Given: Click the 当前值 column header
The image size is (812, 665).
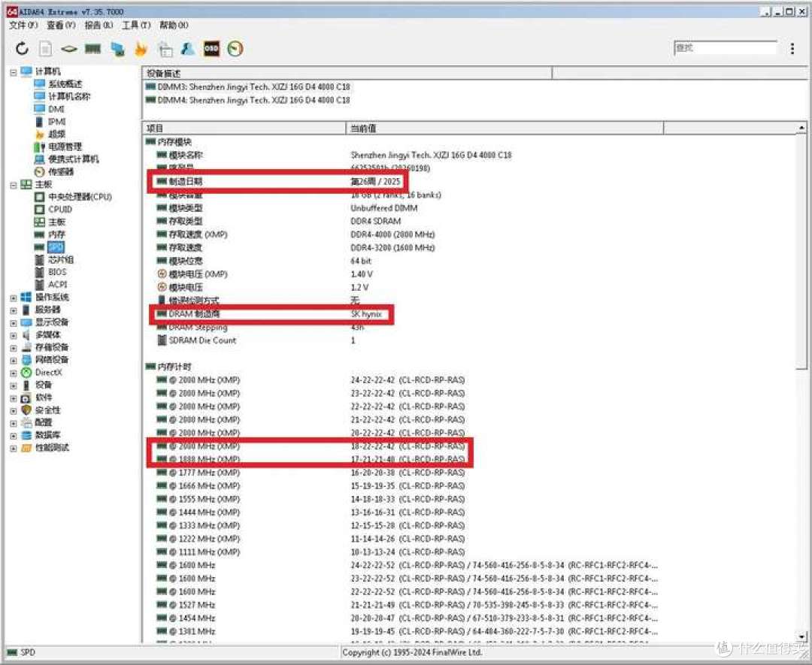Looking at the screenshot, I should pyautogui.click(x=505, y=128).
